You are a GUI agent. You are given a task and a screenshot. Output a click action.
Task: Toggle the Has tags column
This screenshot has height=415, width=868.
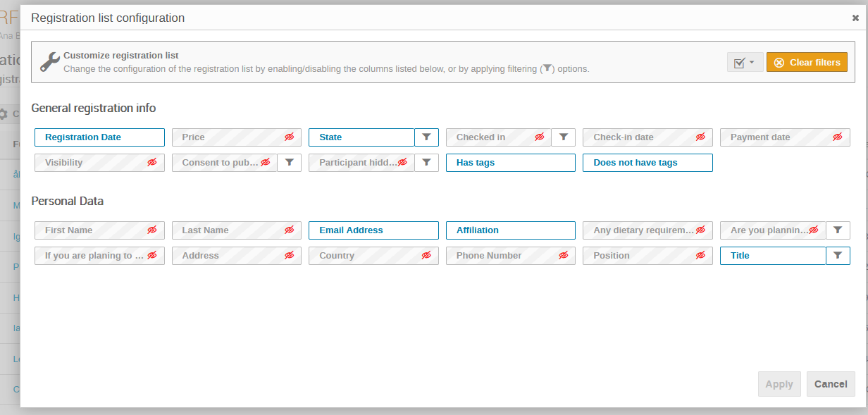pos(510,163)
